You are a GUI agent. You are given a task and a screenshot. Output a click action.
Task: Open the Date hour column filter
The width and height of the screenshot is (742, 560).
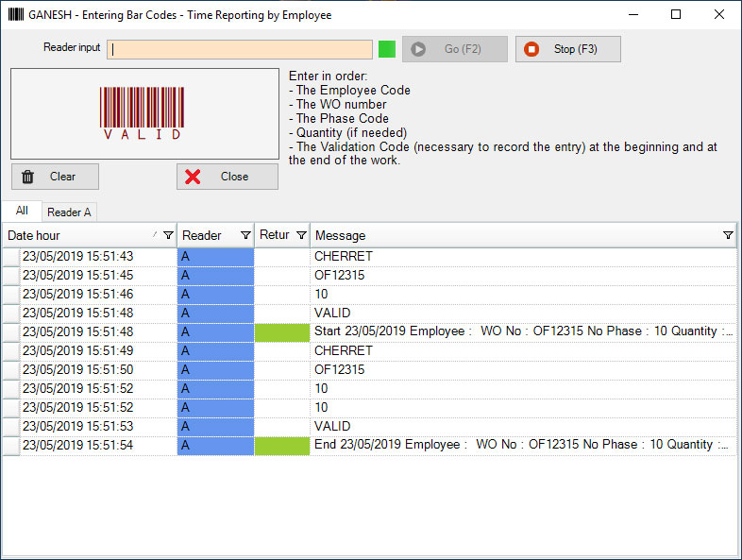(x=168, y=235)
